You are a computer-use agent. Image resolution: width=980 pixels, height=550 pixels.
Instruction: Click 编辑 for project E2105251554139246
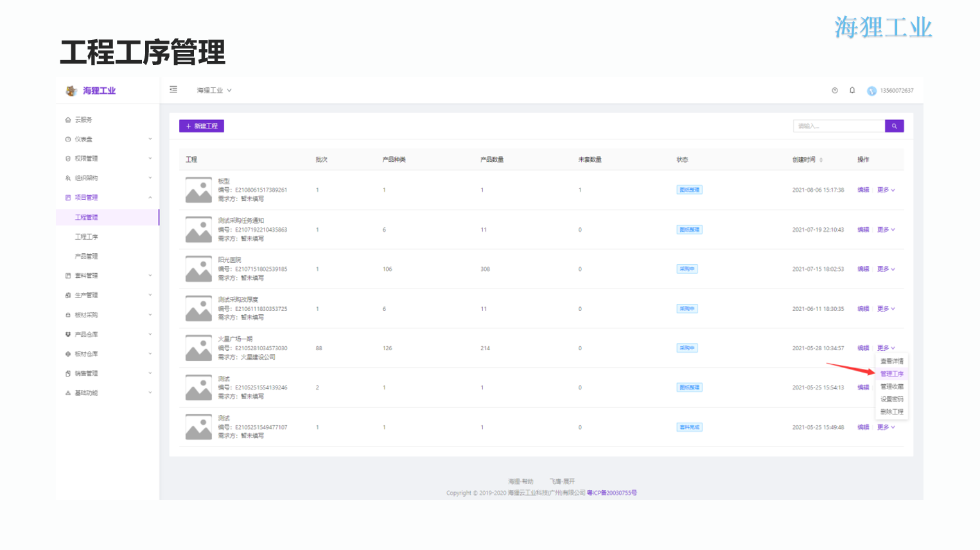point(863,387)
